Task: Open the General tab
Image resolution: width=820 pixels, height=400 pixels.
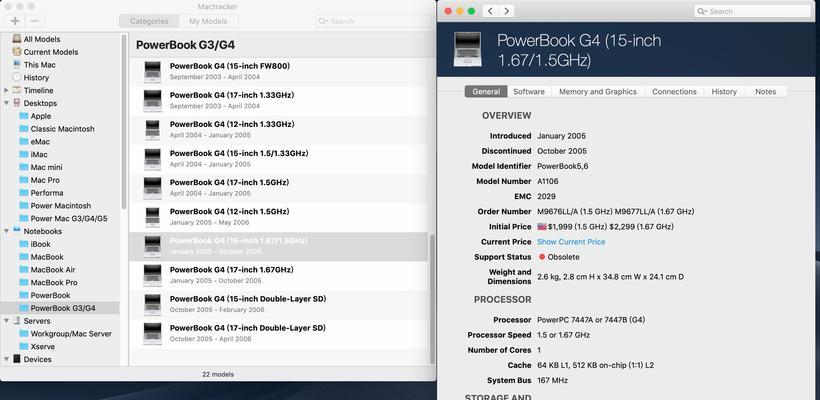Action: [x=486, y=92]
